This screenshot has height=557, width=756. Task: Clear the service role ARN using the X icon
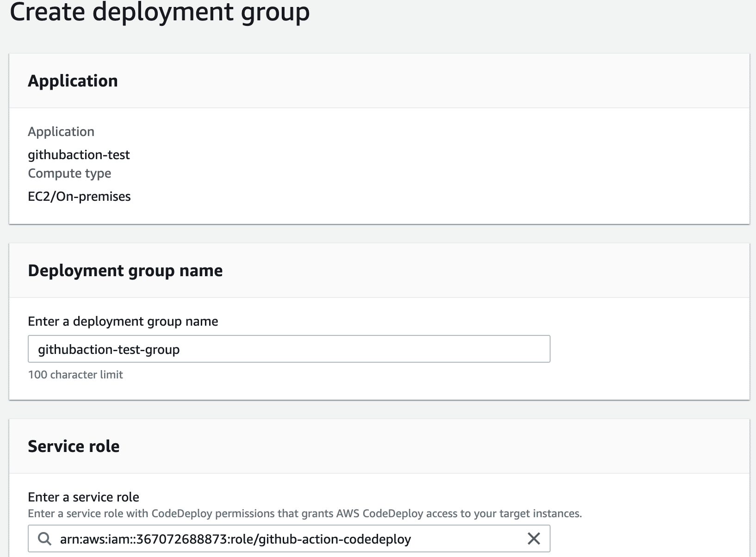[x=534, y=538]
